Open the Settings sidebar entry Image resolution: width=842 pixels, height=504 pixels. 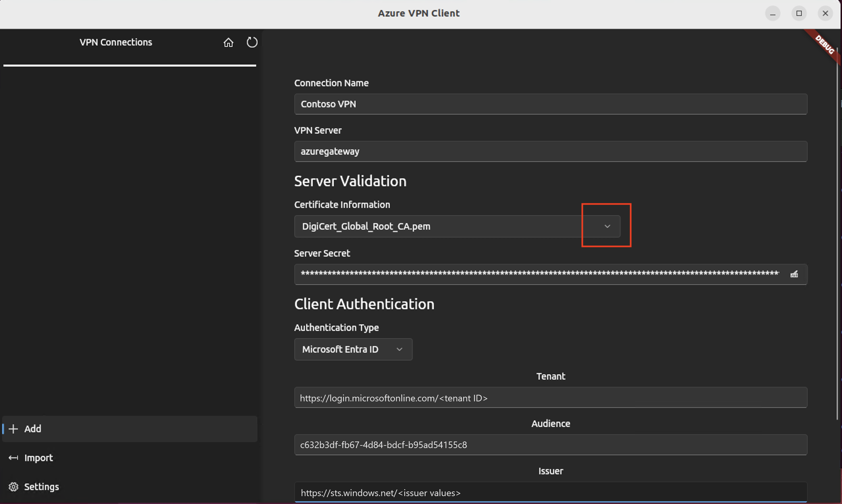pos(41,487)
